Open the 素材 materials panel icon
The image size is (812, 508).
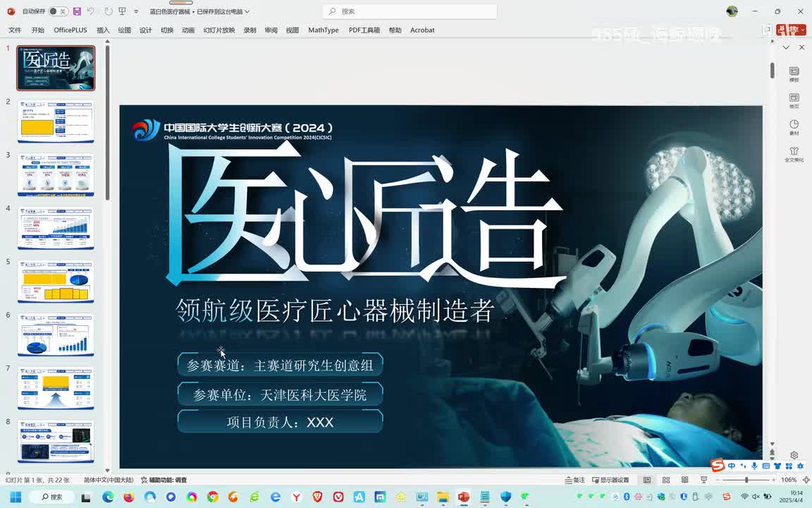tap(794, 127)
